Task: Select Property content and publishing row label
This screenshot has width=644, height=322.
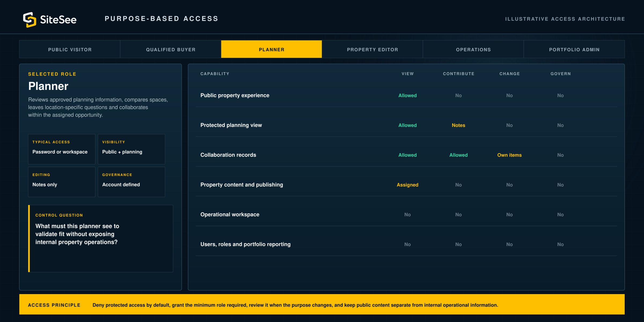Action: point(241,185)
